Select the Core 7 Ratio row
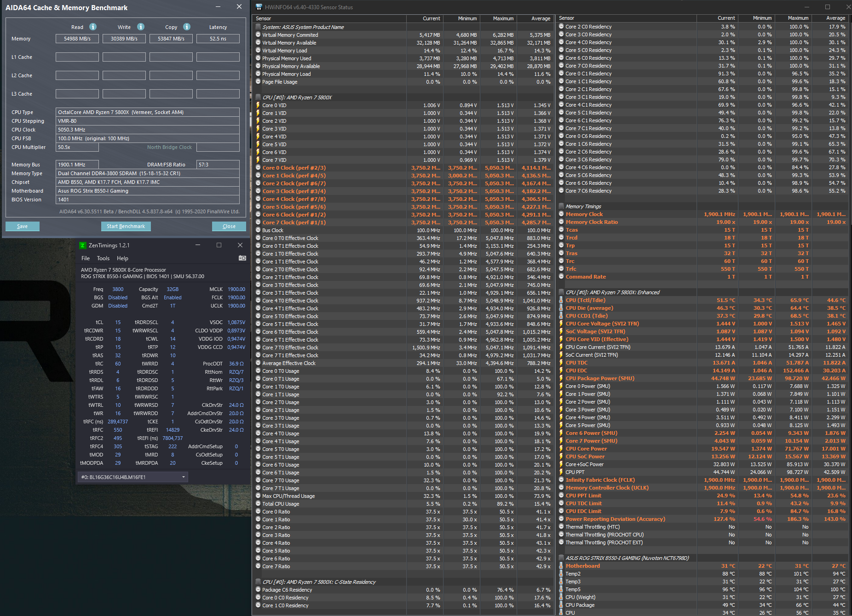The image size is (852, 616). pos(403,566)
